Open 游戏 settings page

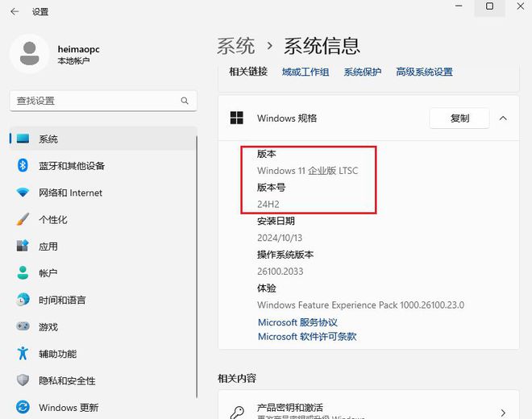point(103,326)
